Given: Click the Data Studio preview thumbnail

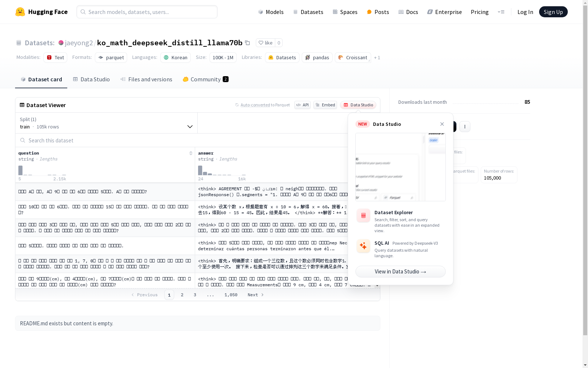Looking at the screenshot, I should point(401,167).
